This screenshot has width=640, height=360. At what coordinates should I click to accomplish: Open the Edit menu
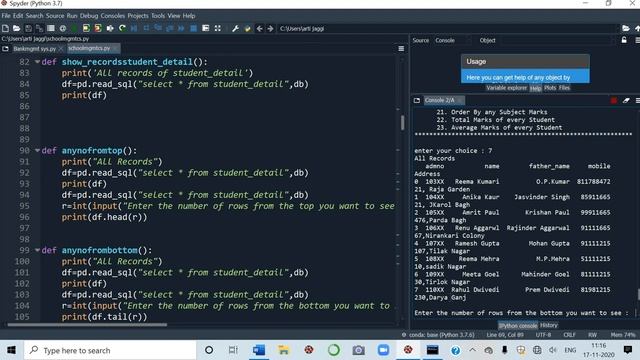pyautogui.click(x=18, y=16)
